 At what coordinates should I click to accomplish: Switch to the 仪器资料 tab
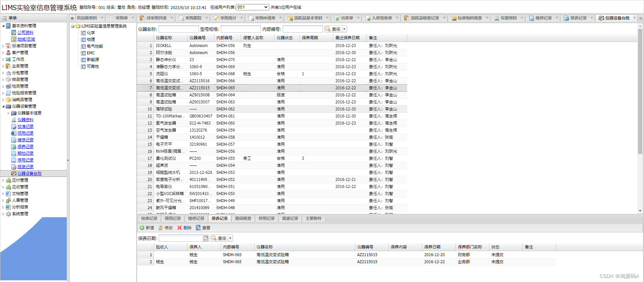pos(508,18)
